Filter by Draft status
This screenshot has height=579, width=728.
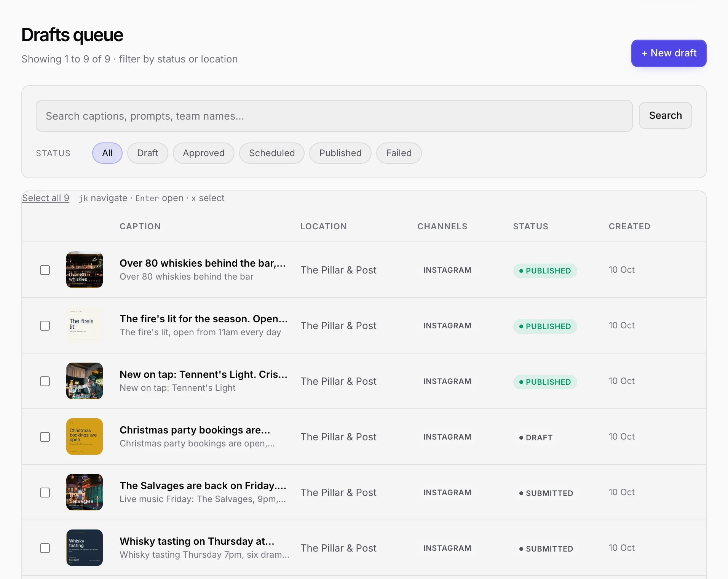point(148,153)
